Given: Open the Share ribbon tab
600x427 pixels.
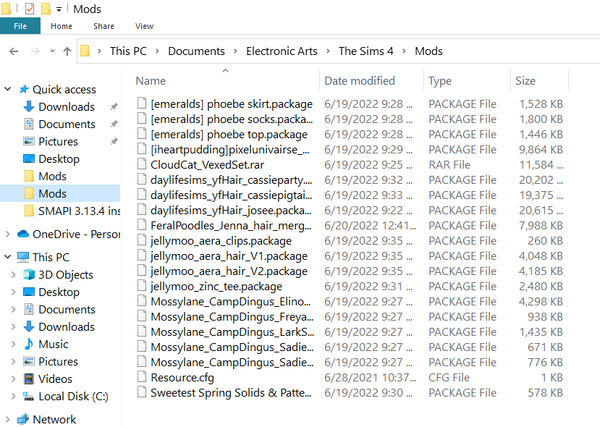Looking at the screenshot, I should point(104,26).
